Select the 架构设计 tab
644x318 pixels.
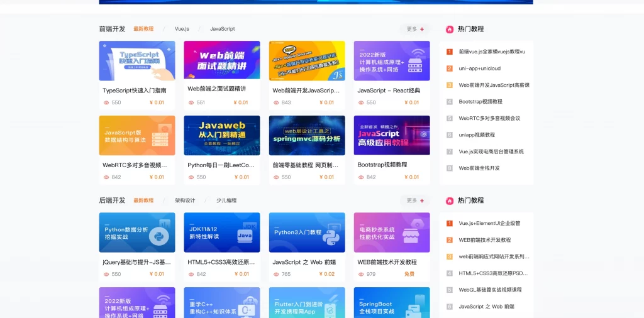(185, 200)
